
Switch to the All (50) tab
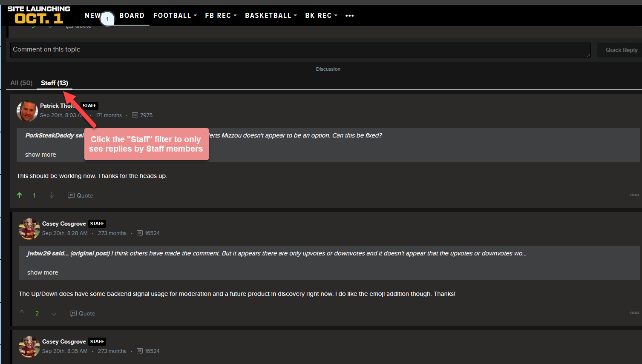[21, 83]
